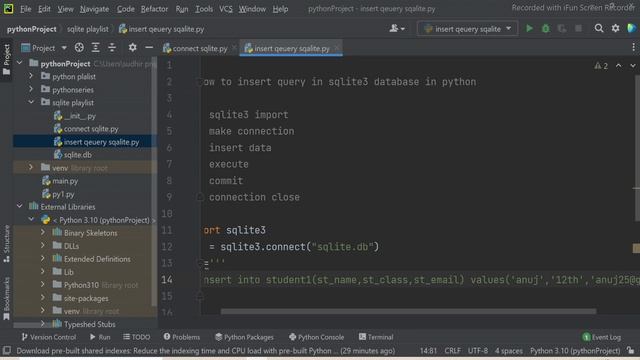Viewport: 640px width, 360px height.
Task: Expand the Binary Skeletons node
Action: tap(43, 233)
